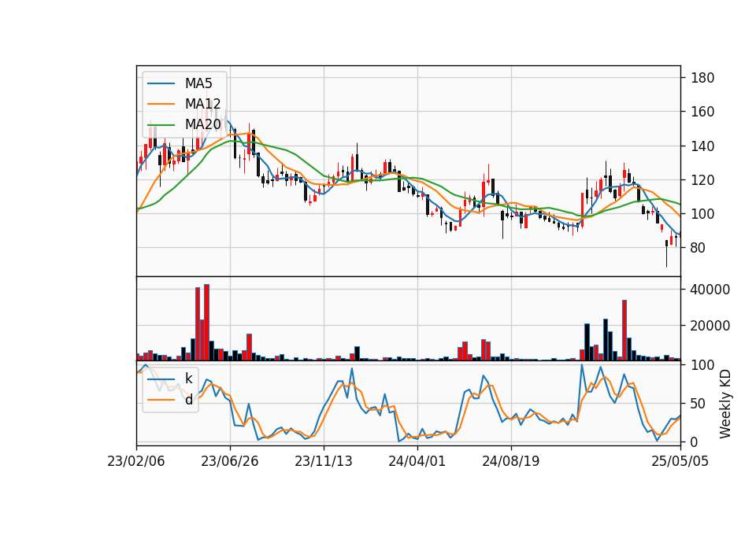Click the MA12 legend label
756x543 pixels.
point(202,104)
